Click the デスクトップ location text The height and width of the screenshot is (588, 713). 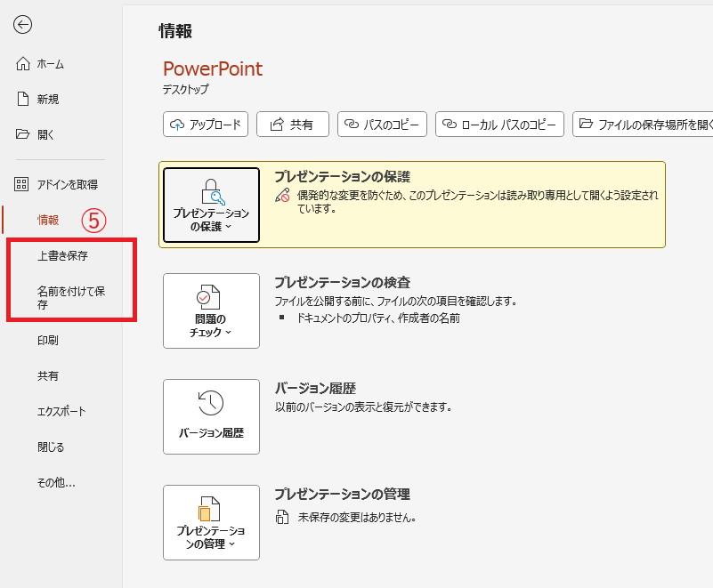[x=185, y=89]
